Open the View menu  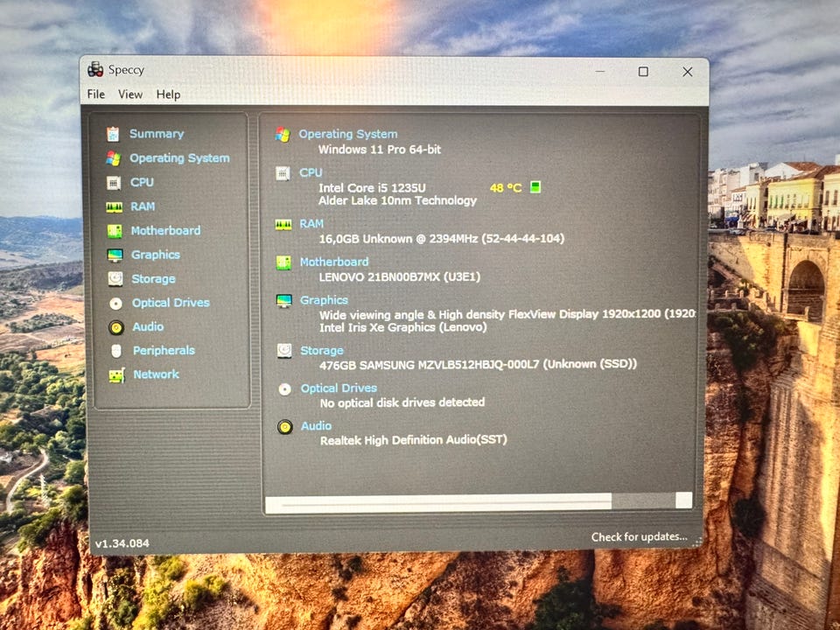click(x=130, y=94)
